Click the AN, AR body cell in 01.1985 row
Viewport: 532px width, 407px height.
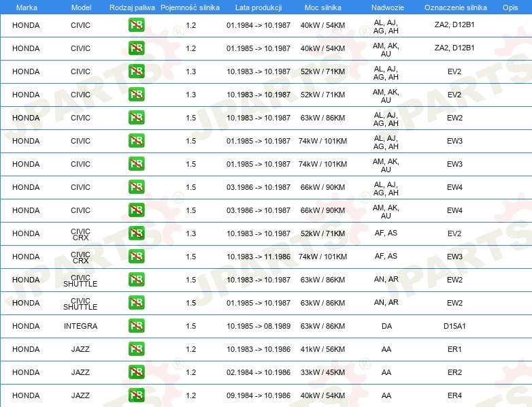pyautogui.click(x=386, y=302)
